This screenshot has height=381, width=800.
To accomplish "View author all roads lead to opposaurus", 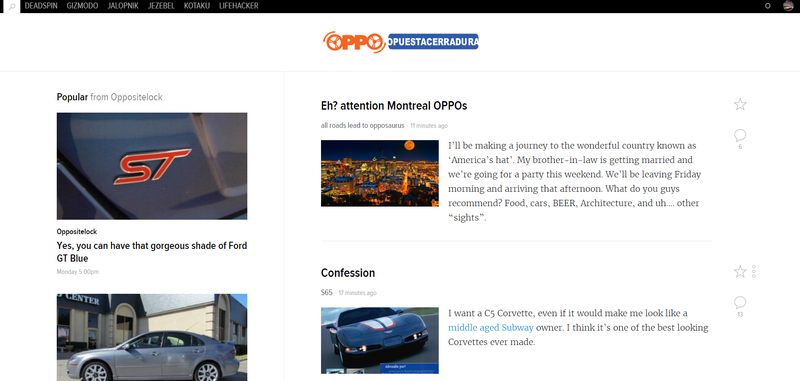I will pos(362,125).
